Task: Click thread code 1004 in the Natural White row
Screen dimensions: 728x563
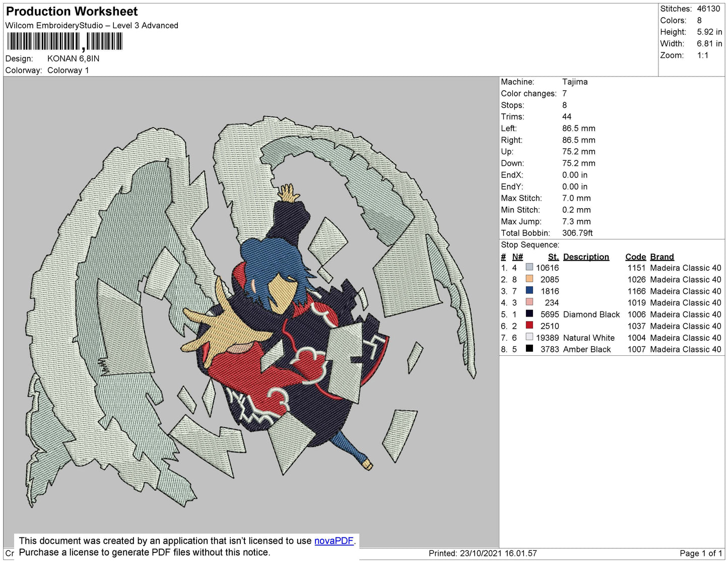Action: [636, 338]
